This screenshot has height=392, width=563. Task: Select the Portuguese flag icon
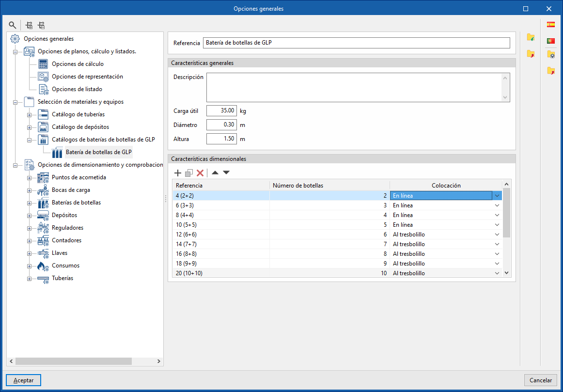(x=551, y=41)
